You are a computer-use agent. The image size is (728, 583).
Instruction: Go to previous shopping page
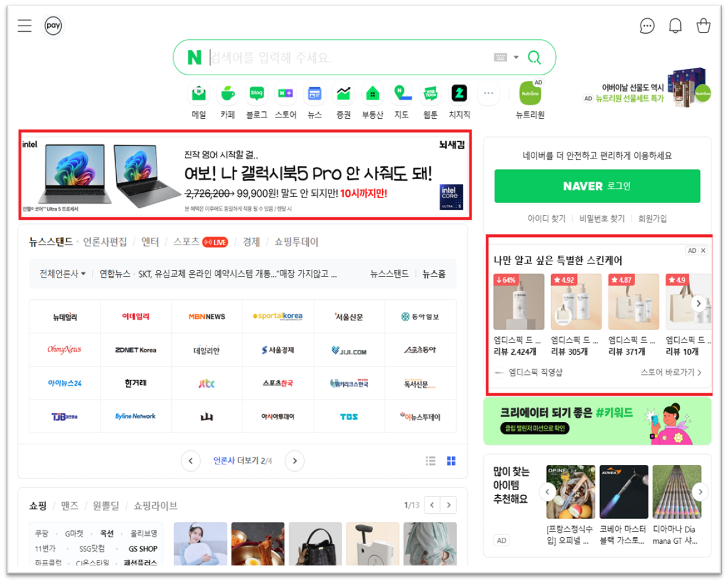(433, 505)
